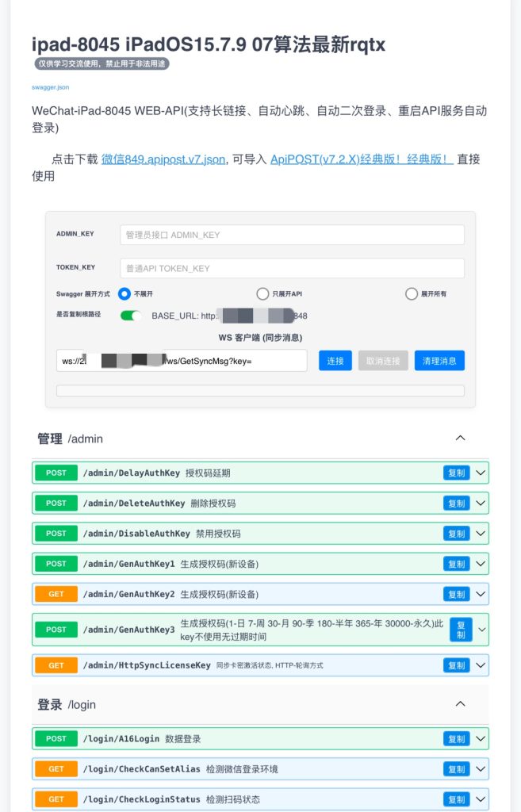Screen dimensions: 521x812
Task: Click the 连接 button
Action: 335,361
